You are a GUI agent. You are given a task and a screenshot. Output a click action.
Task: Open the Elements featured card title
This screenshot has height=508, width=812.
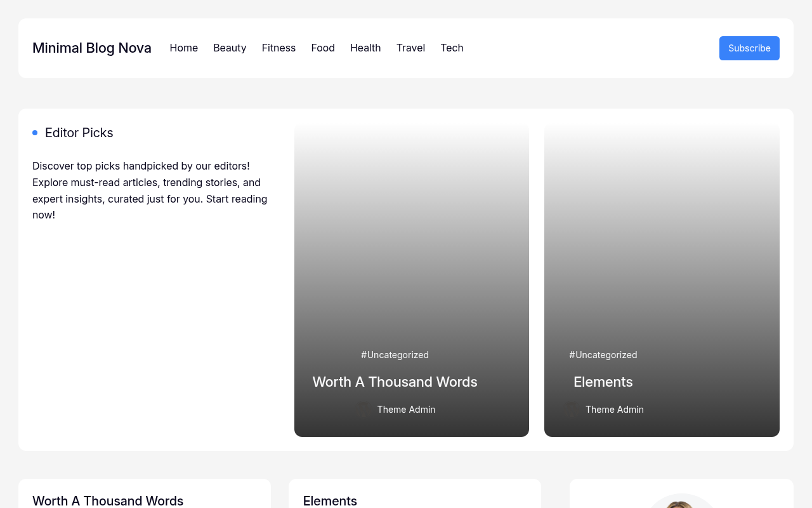(603, 382)
